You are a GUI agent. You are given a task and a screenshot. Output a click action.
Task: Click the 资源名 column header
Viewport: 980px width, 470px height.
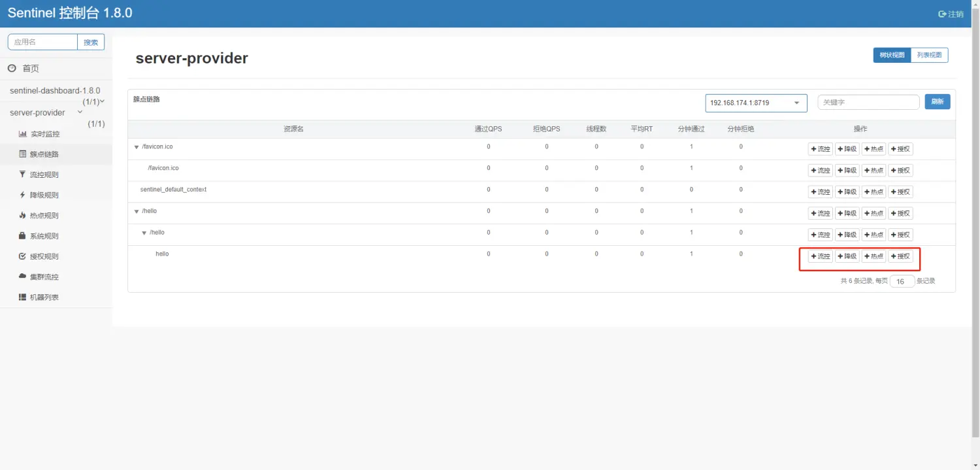point(293,129)
